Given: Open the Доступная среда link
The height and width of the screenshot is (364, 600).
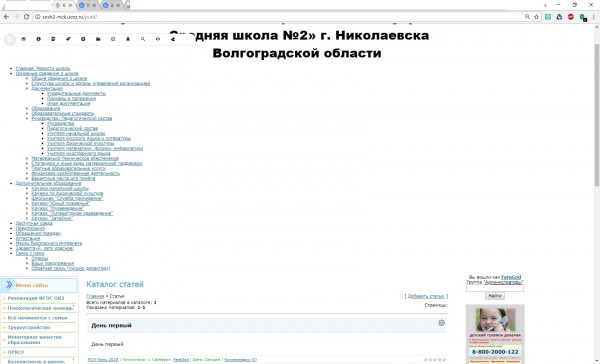Looking at the screenshot, I should pos(34,223).
